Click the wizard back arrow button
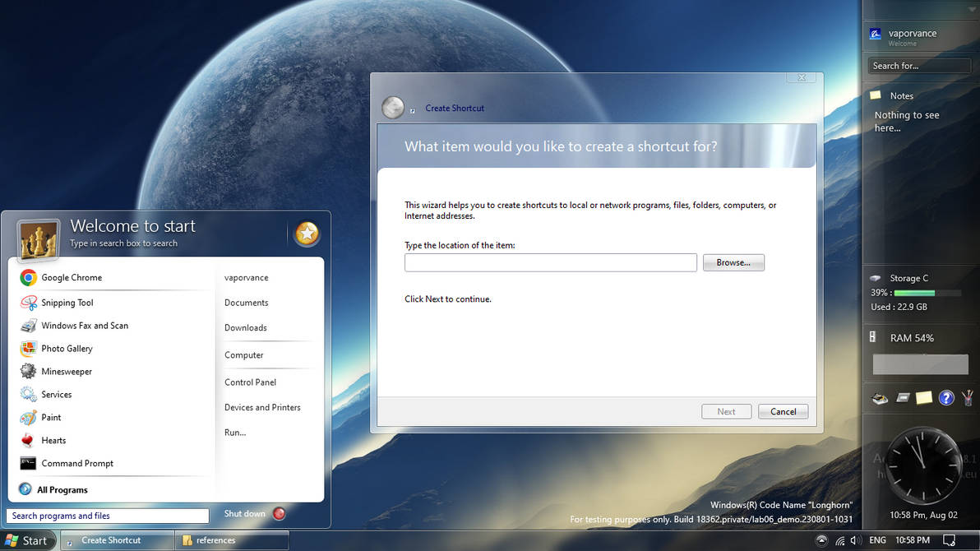980x551 pixels. click(393, 108)
